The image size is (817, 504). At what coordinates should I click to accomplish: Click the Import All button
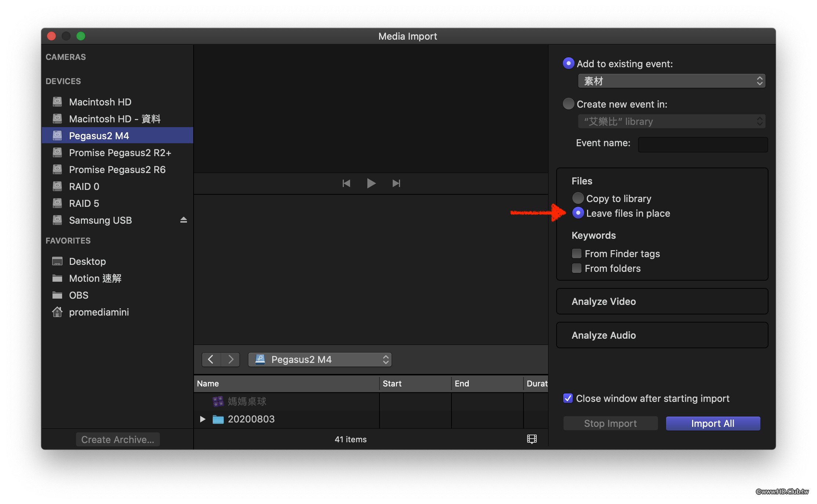pos(713,423)
